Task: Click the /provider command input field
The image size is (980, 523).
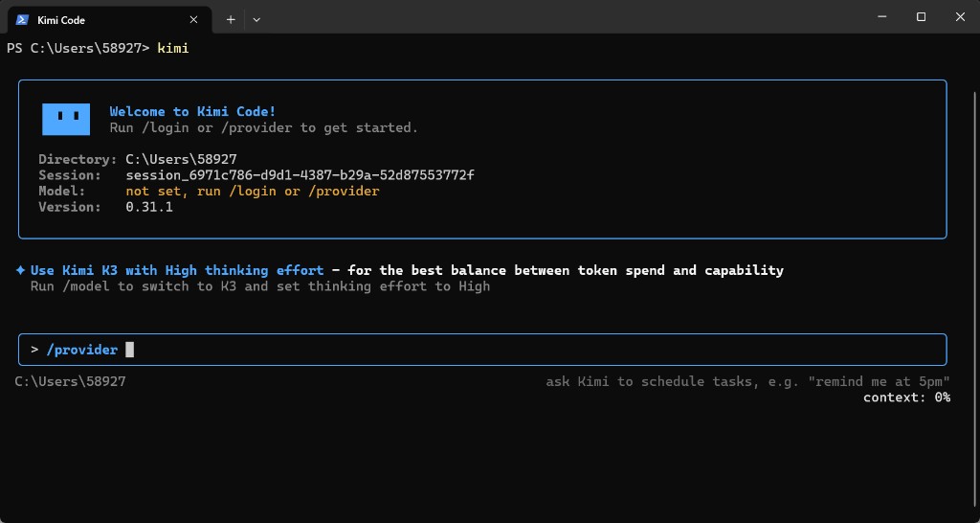Action: coord(482,350)
